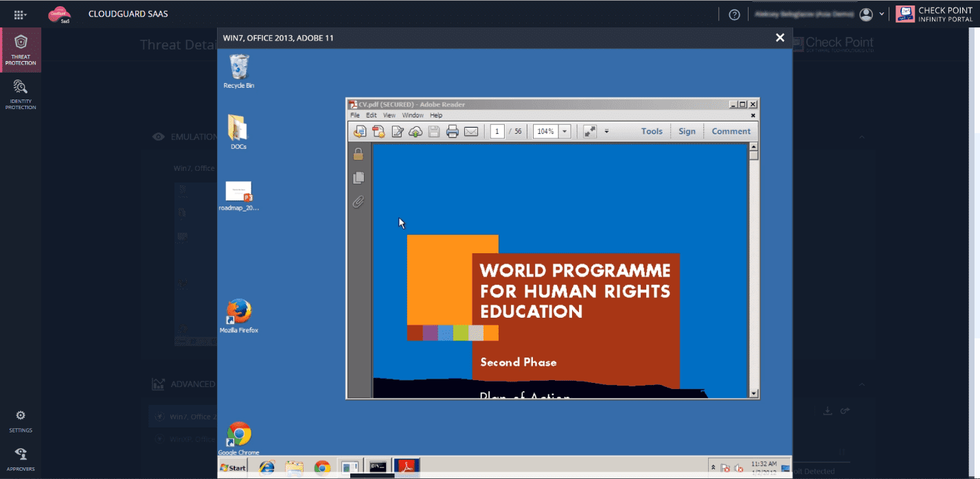
Task: Open the zoom percentage dropdown arrow
Action: coord(565,132)
